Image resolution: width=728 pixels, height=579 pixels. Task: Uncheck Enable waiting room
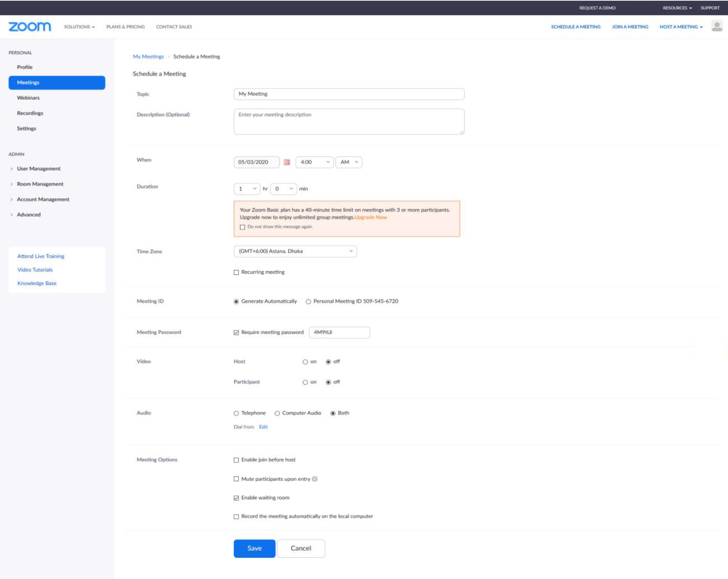click(x=236, y=498)
